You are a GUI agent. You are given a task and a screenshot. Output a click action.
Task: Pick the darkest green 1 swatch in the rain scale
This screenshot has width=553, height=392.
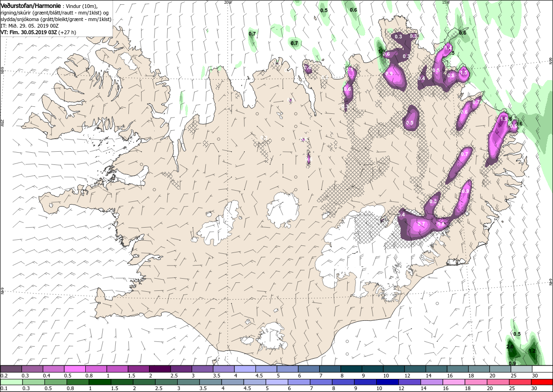point(100,382)
